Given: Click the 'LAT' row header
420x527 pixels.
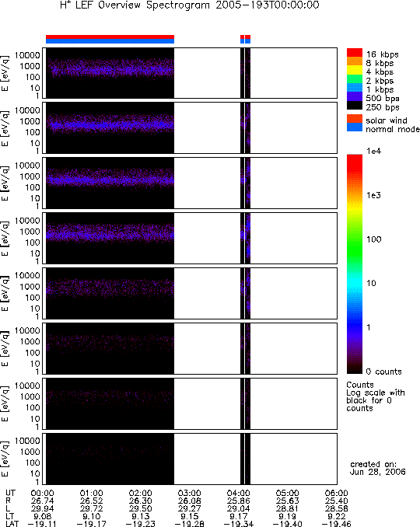Looking at the screenshot, I should point(12,524).
